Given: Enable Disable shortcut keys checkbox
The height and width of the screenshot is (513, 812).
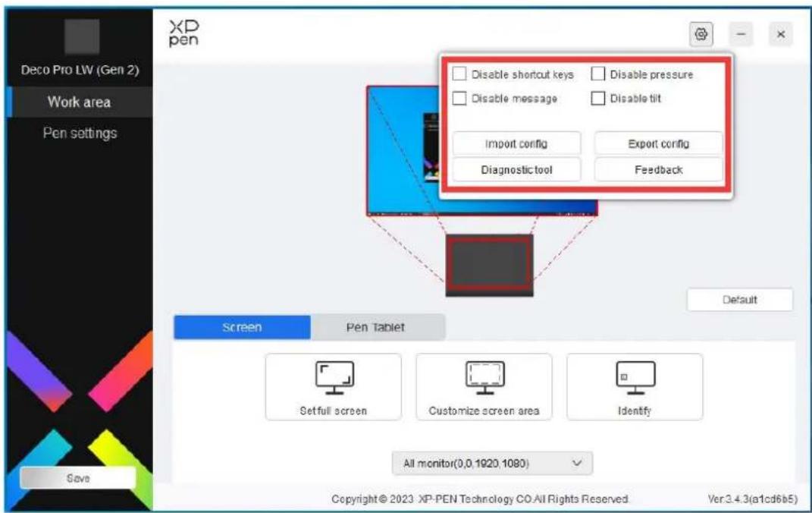Looking at the screenshot, I should (x=459, y=74).
